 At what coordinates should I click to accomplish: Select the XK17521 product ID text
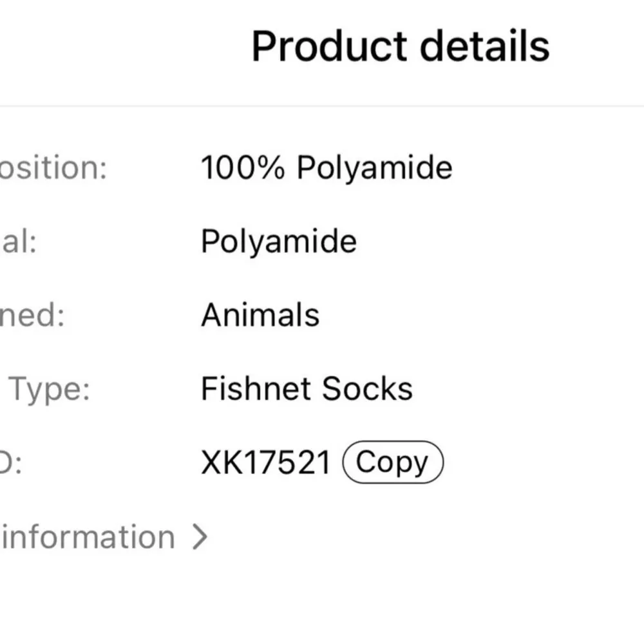pos(266,462)
